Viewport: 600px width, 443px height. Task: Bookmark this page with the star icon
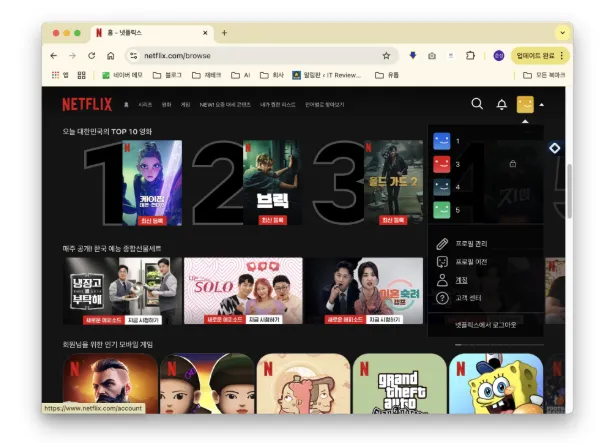[x=386, y=56]
